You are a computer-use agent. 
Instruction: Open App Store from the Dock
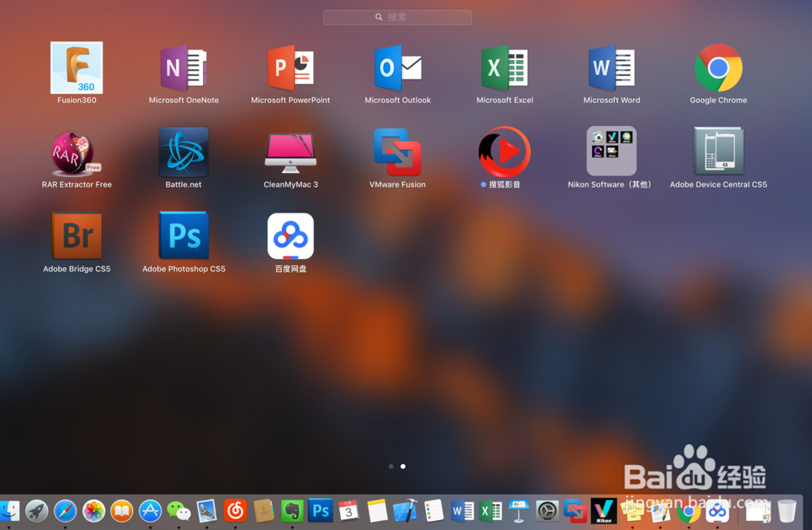150,511
